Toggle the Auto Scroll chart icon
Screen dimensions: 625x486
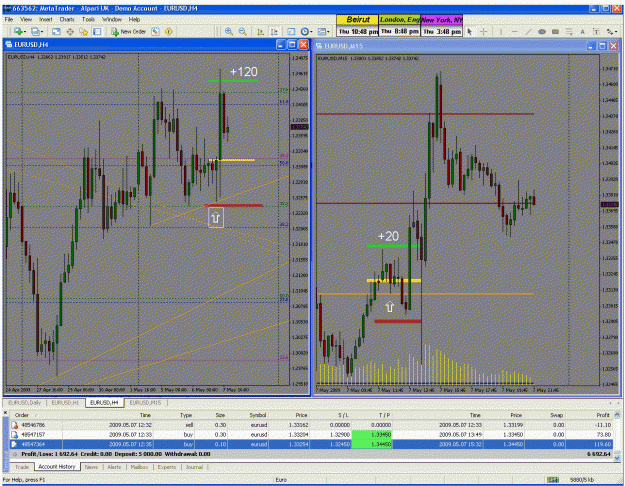click(x=260, y=31)
